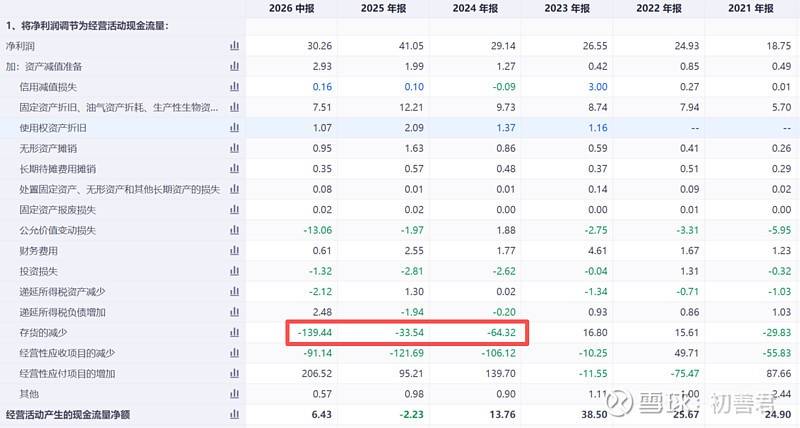This screenshot has width=800, height=428.
Task: Open chart icon for 递延所得税负债增加 row
Action: pos(234,312)
